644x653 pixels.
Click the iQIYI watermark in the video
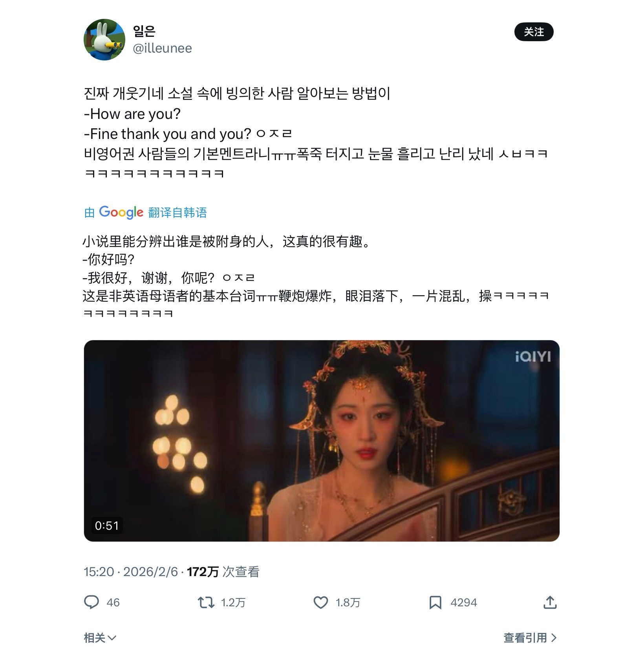click(533, 357)
